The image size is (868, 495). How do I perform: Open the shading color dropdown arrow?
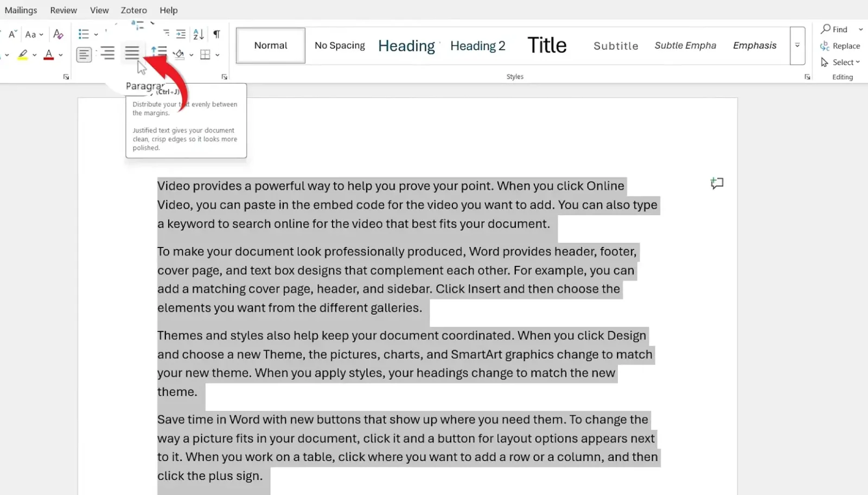pyautogui.click(x=191, y=55)
